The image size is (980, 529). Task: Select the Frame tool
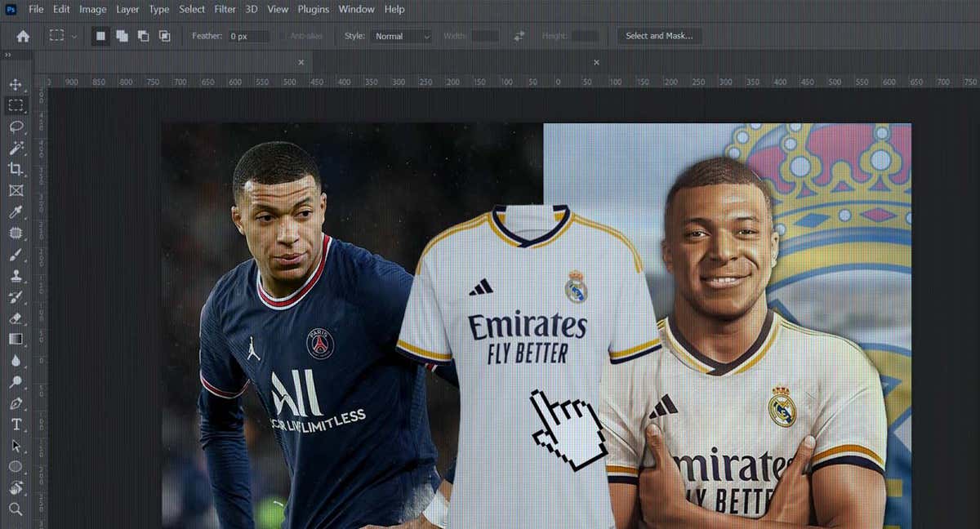pos(16,190)
